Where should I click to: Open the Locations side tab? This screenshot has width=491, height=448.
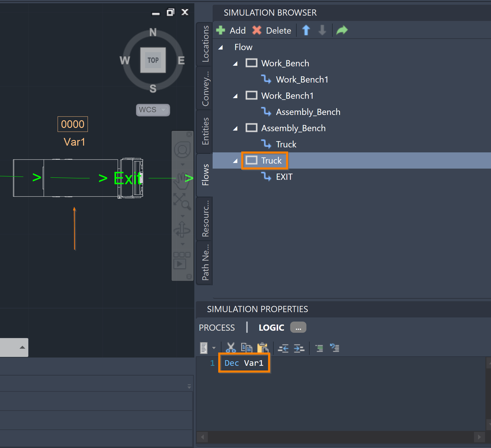pyautogui.click(x=205, y=44)
